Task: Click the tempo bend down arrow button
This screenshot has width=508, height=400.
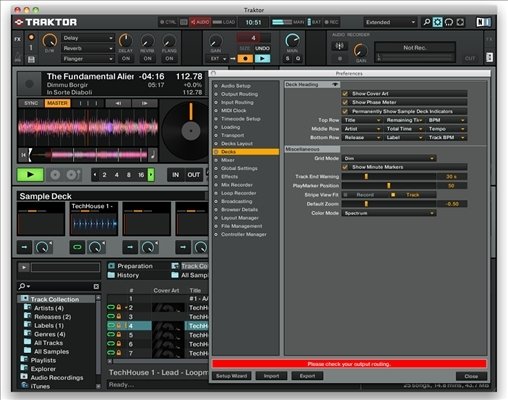Action: click(x=118, y=103)
